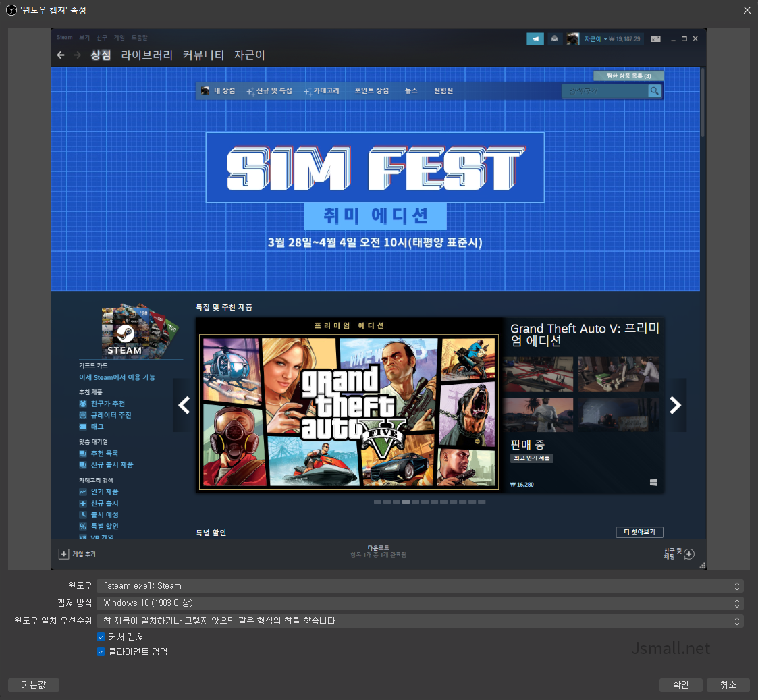Screen dimensions: 758x700
Task: Select the highlighted fourth carousel dot
Action: [x=406, y=502]
